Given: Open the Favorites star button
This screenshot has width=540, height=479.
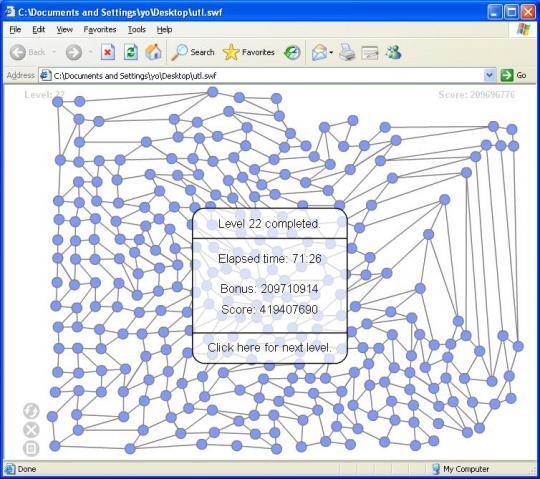Looking at the screenshot, I should click(248, 52).
